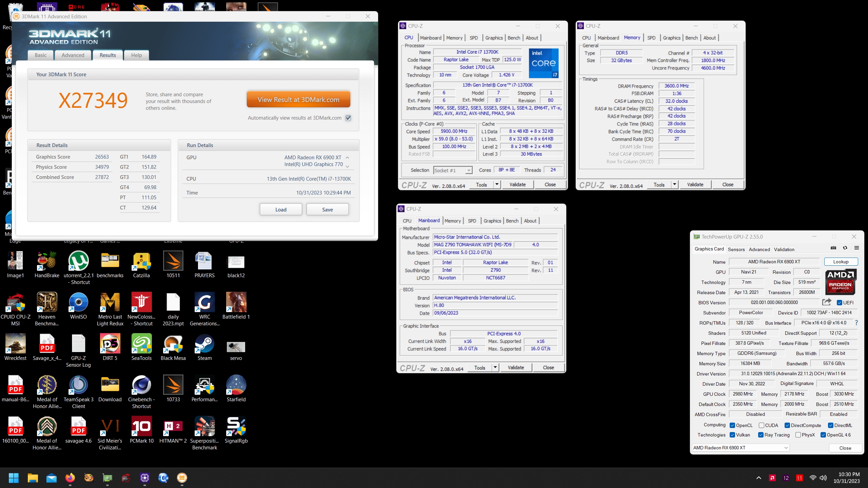Viewport: 868px width, 488px height.
Task: Open Superposition Benchmark desktop icon
Action: [x=204, y=433]
